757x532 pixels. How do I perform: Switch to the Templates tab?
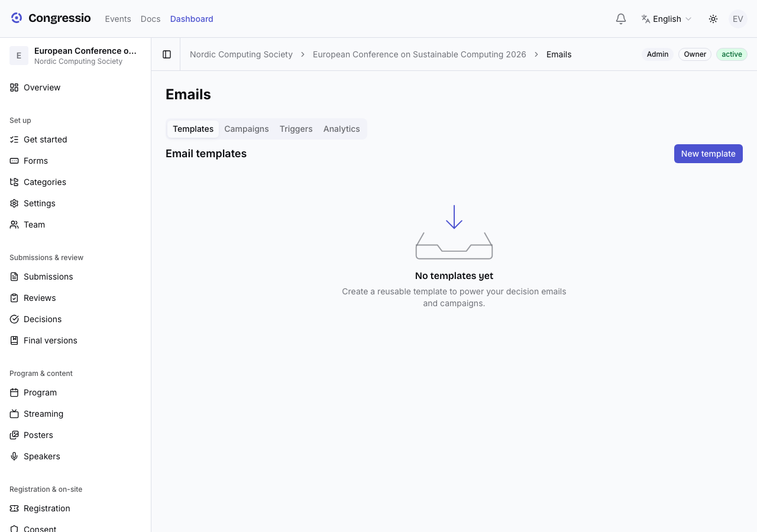point(193,129)
